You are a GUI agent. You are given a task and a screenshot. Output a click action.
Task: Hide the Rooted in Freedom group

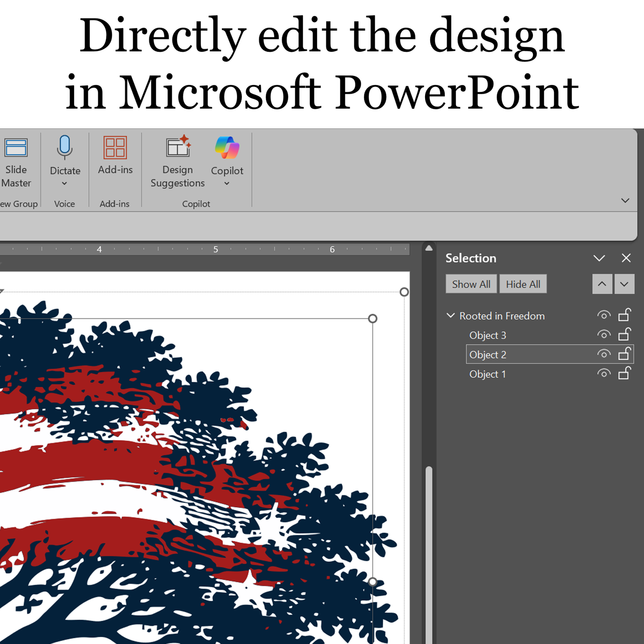tap(604, 315)
